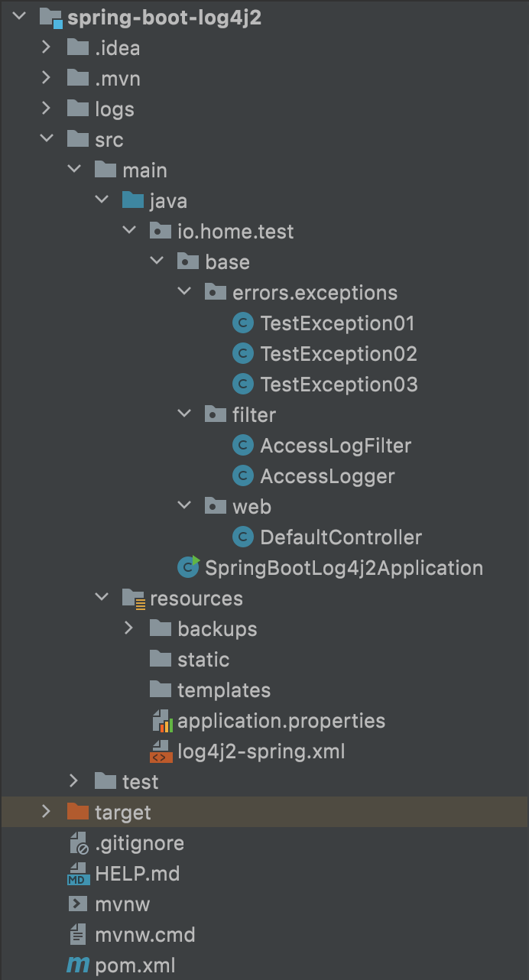529x980 pixels.
Task: Click the resources folder icon
Action: (x=134, y=599)
